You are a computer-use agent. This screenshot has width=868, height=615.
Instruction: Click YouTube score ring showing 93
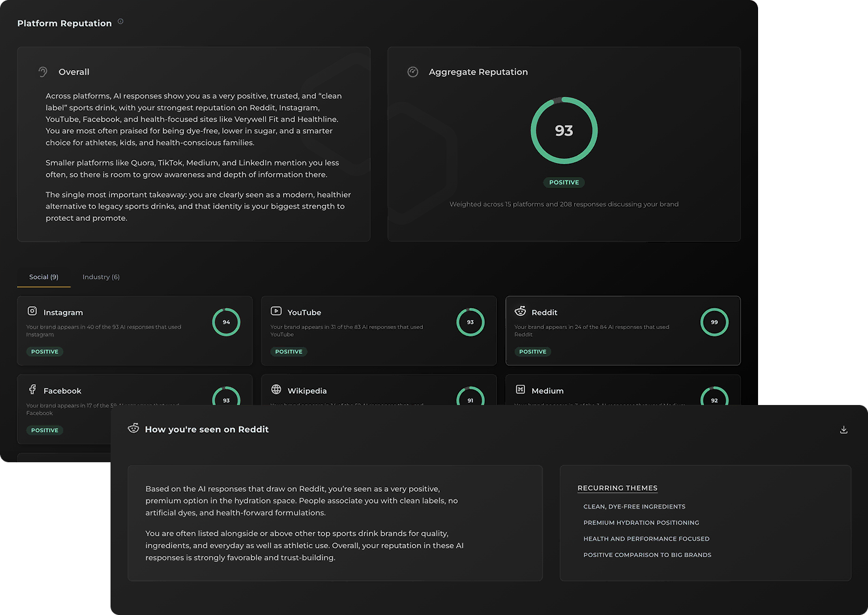tap(470, 322)
